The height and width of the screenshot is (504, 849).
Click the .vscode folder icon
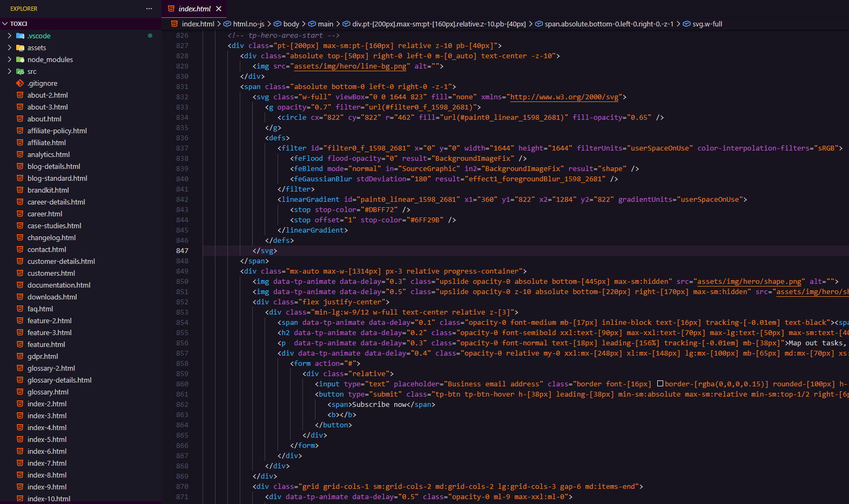coord(20,36)
